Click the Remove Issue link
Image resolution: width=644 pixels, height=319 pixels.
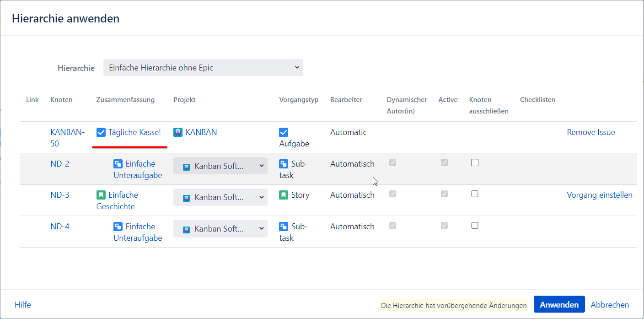coord(590,132)
